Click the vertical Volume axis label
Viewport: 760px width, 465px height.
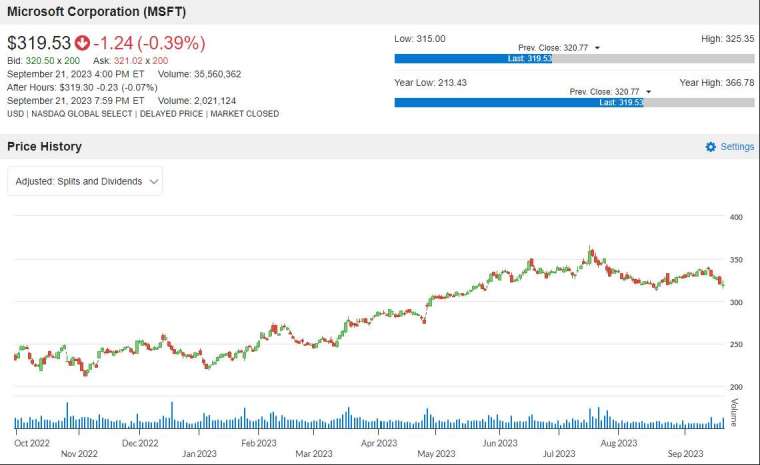click(734, 413)
